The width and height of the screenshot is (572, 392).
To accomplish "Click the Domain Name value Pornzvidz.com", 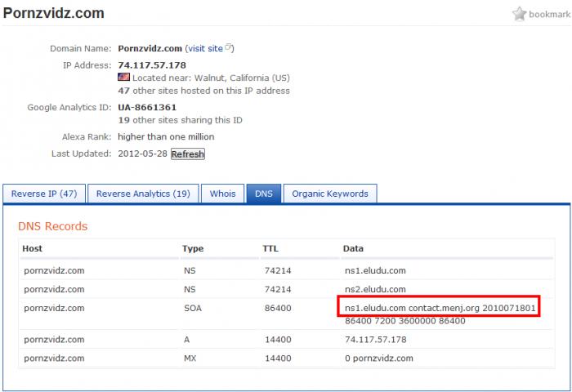I will [150, 48].
